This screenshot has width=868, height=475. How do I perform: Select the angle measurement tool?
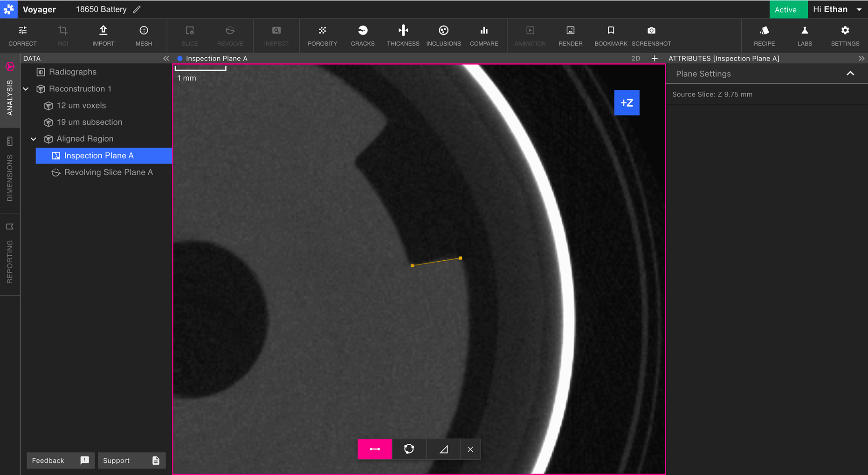tap(444, 449)
